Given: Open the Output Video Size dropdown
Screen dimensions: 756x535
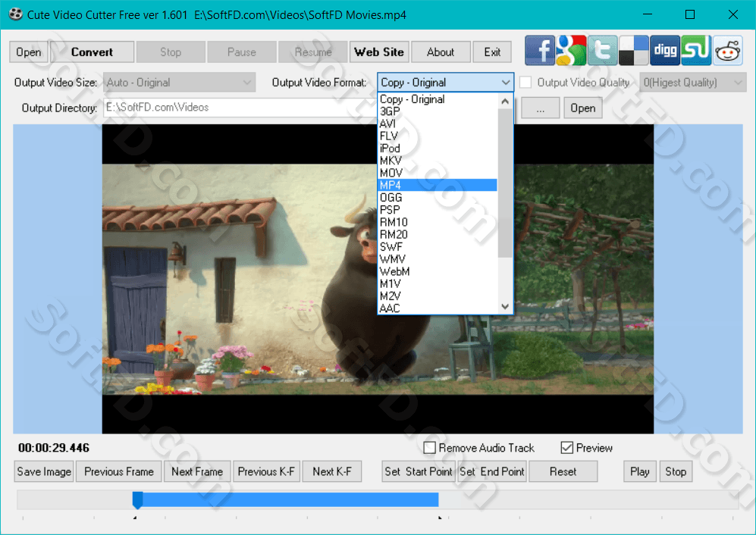Looking at the screenshot, I should coord(179,83).
